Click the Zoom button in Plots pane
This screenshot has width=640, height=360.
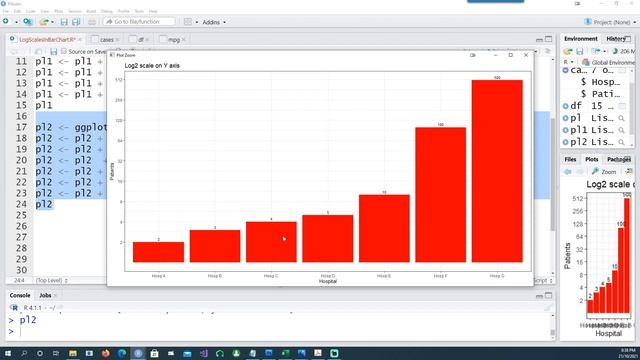coord(604,172)
